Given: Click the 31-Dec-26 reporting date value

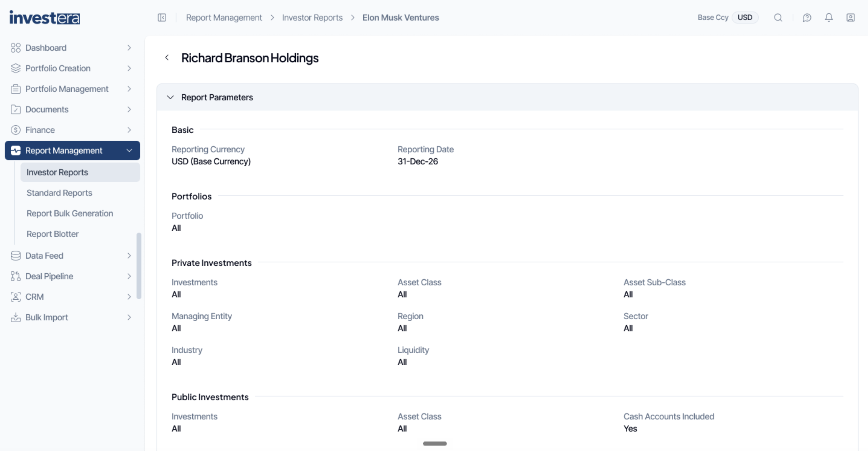Looking at the screenshot, I should pyautogui.click(x=417, y=162).
